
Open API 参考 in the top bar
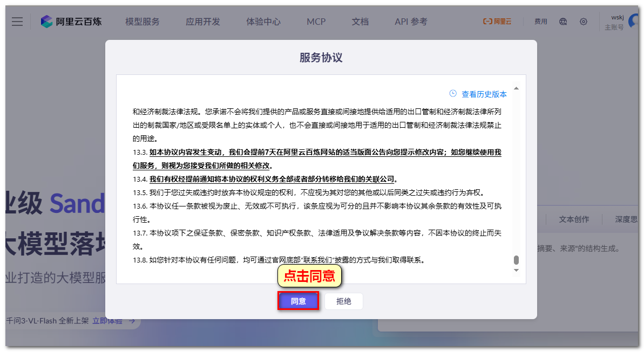click(x=411, y=22)
